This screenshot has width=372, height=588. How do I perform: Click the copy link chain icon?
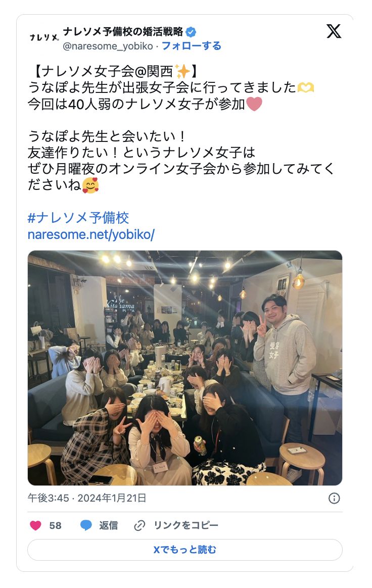point(139,525)
